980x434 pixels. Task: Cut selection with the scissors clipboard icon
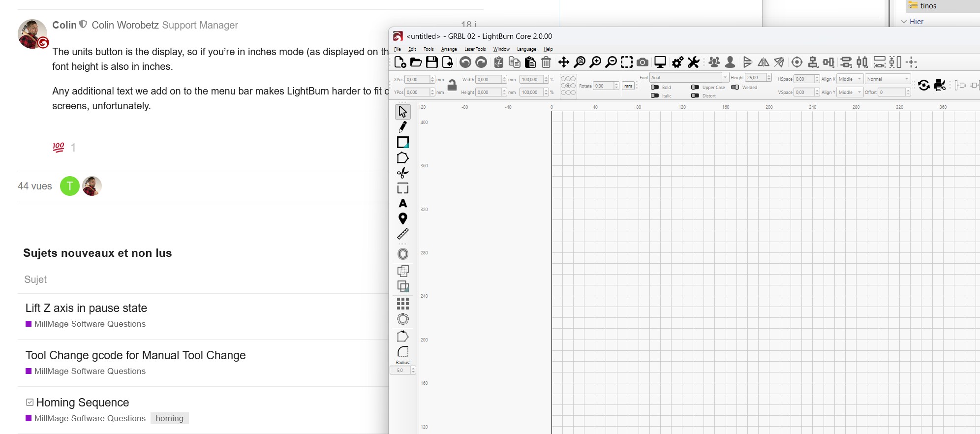click(499, 62)
